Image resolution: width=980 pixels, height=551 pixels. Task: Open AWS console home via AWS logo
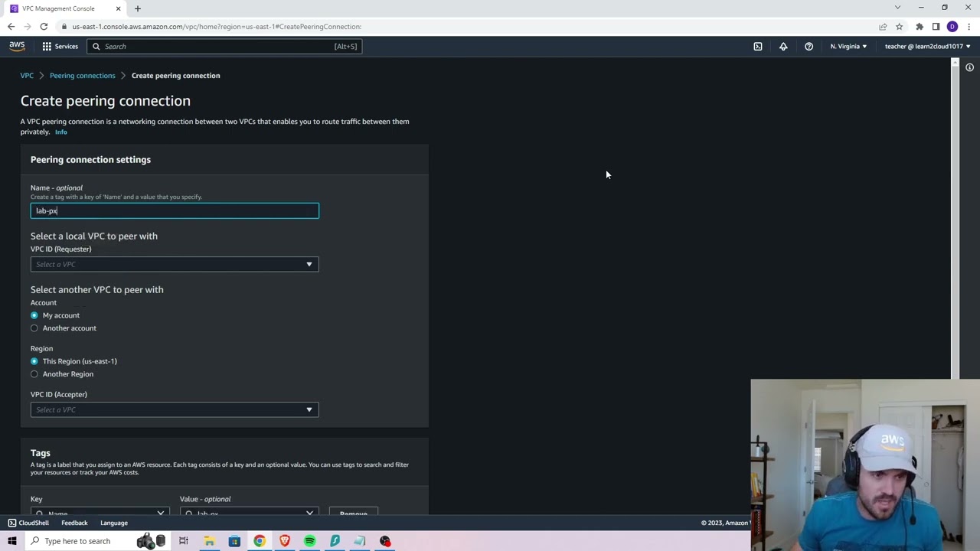17,46
